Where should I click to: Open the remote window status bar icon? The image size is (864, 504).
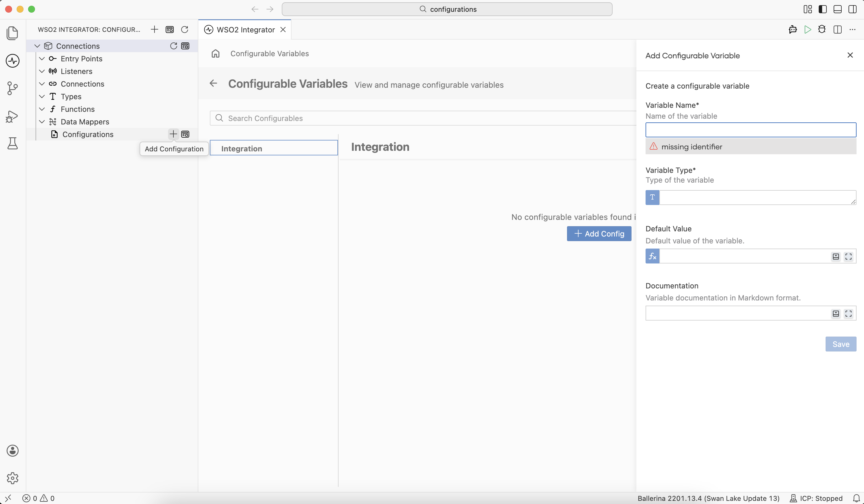[8, 498]
